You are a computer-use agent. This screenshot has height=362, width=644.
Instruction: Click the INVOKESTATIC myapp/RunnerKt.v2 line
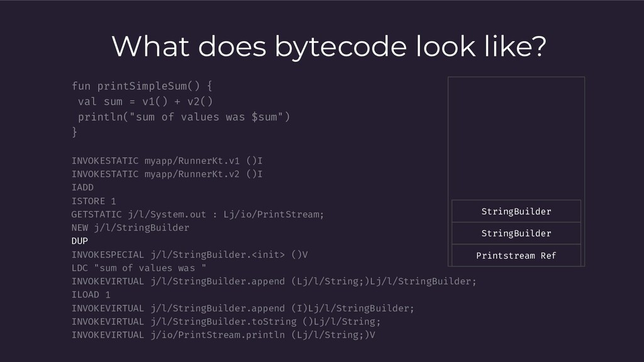pos(167,174)
